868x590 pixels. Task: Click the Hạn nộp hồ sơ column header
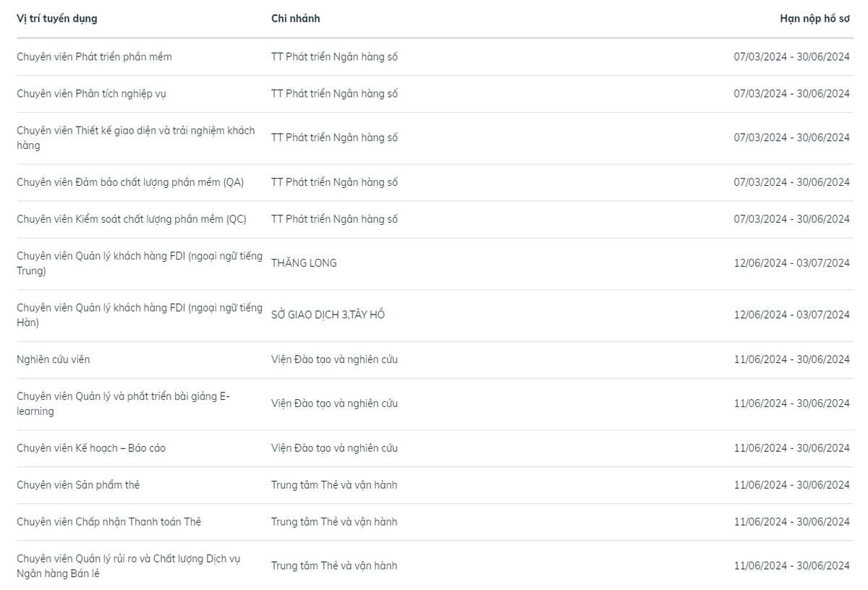point(815,19)
